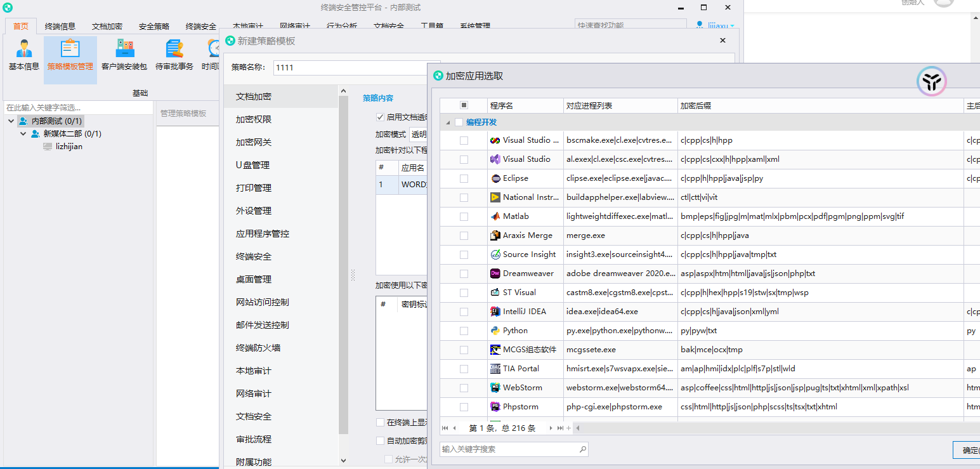This screenshot has width=980, height=469.
Task: Open 客户端安装包 from the ribbon
Action: 124,55
